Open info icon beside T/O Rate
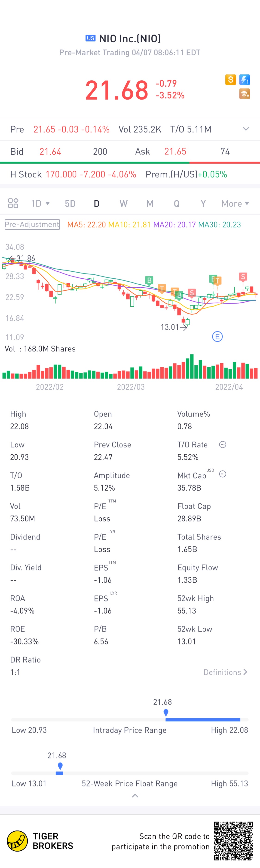The image size is (260, 868). [223, 444]
